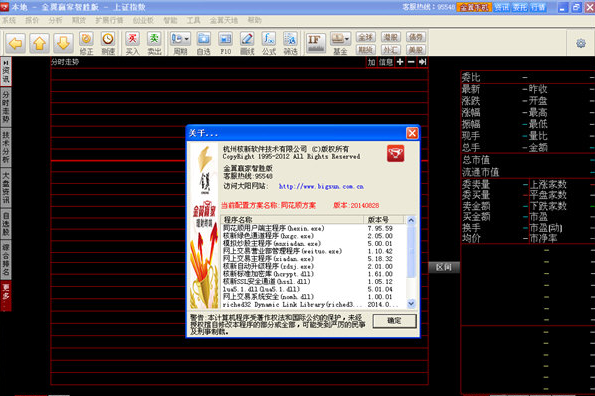Click the 港股 toolbar button
The width and height of the screenshot is (595, 396).
[x=391, y=37]
